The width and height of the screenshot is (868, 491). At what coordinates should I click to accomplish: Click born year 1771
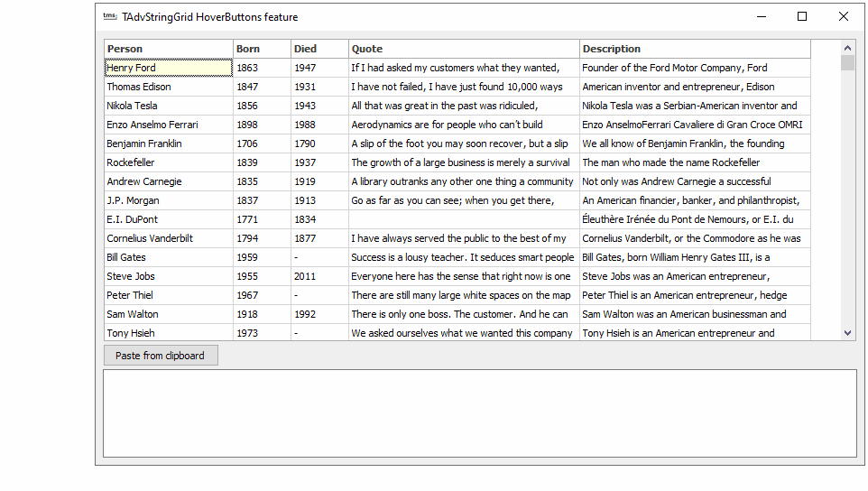coord(262,219)
